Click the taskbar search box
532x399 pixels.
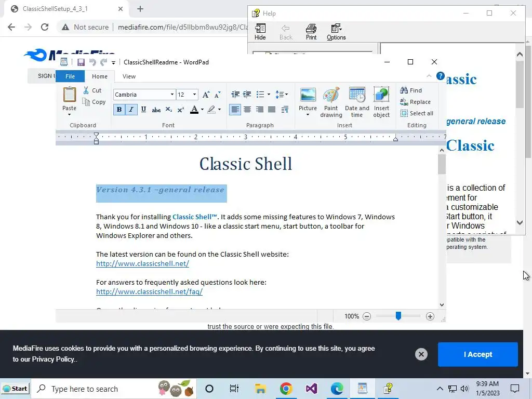[114, 389]
